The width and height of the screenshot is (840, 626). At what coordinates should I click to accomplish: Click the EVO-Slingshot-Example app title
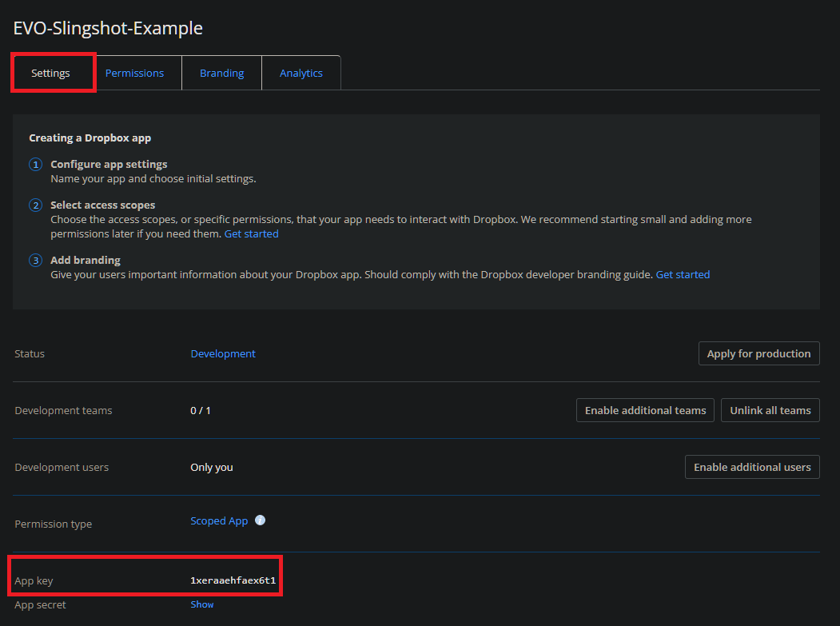click(x=108, y=28)
